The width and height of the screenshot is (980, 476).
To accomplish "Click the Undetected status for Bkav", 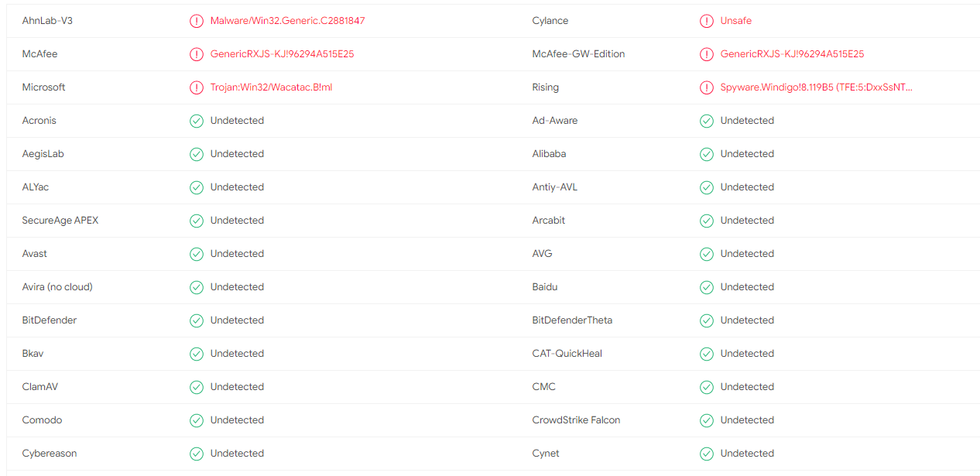I will 237,354.
